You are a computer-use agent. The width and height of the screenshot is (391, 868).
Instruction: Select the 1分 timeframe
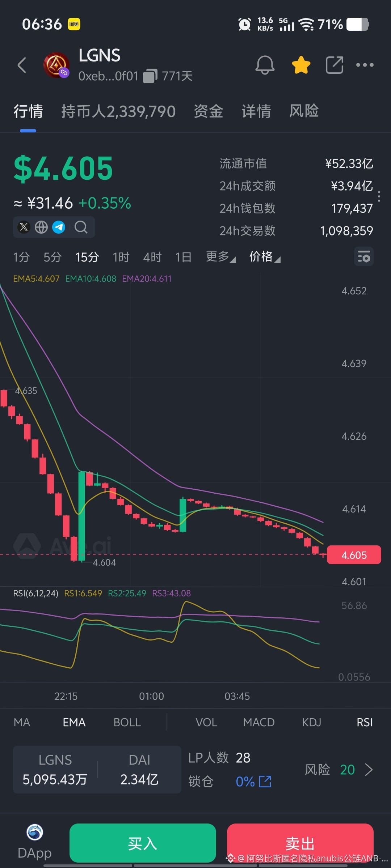click(x=21, y=257)
